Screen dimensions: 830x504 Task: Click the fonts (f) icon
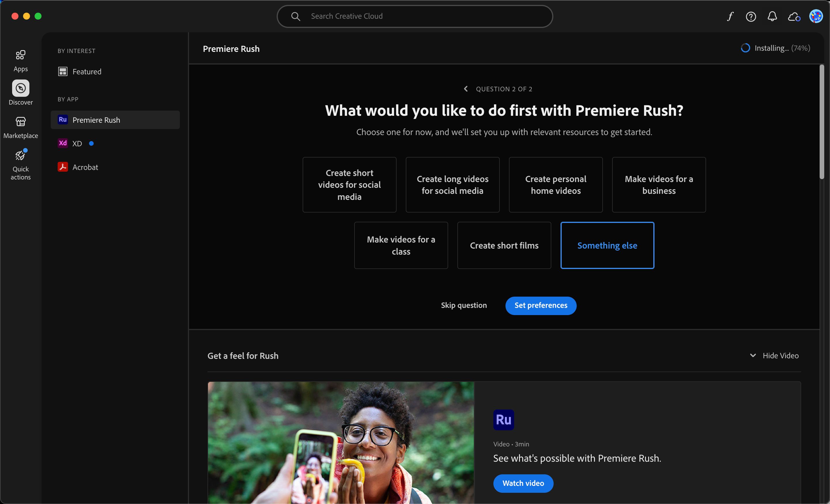click(x=730, y=16)
